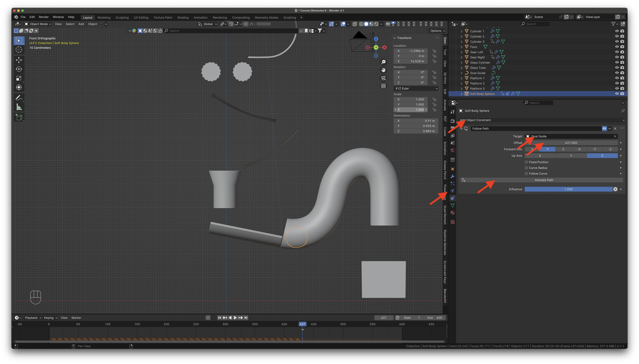Image resolution: width=639 pixels, height=364 pixels.
Task: Click the Offset value field
Action: coord(571,143)
